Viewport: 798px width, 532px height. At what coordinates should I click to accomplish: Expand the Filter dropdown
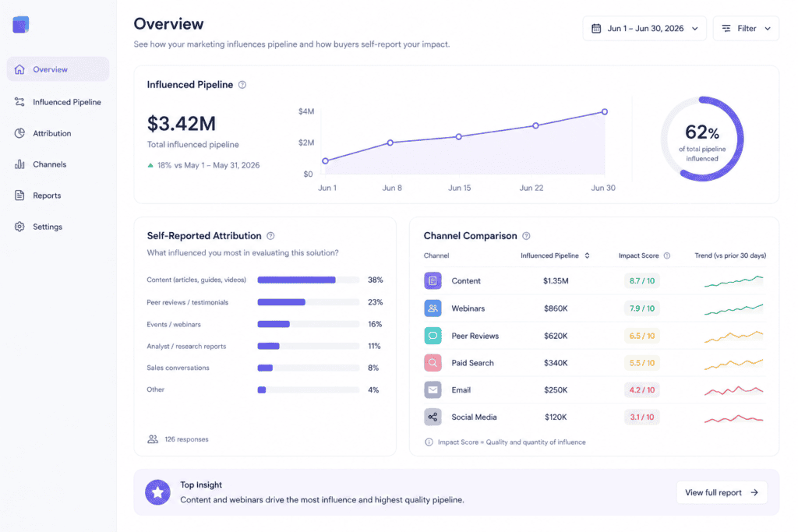(746, 29)
